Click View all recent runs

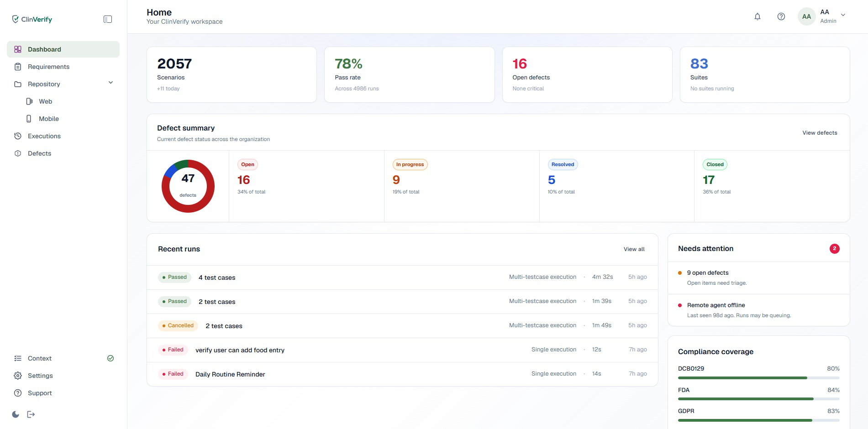634,249
